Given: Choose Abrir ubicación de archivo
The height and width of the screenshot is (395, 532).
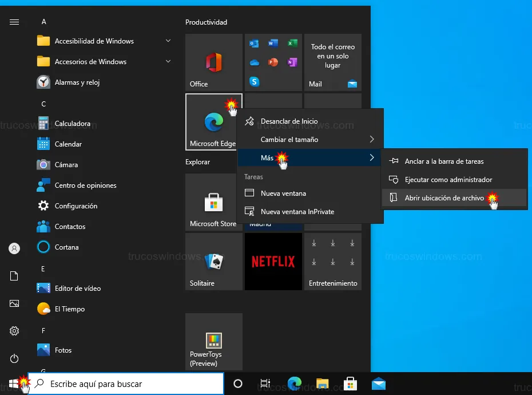Looking at the screenshot, I should point(444,198).
